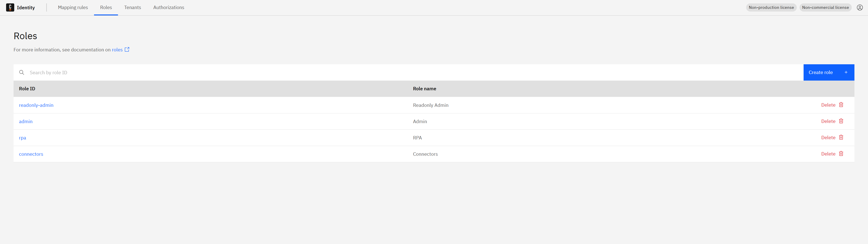Go to the Authorizations tab

[168, 7]
